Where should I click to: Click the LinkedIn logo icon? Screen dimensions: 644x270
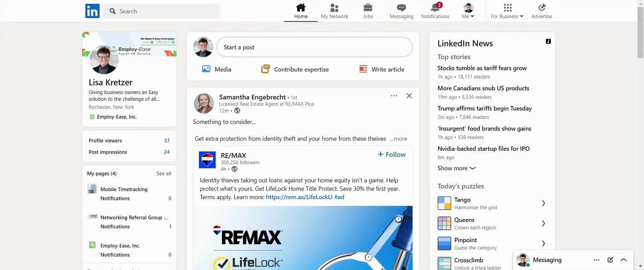(x=92, y=11)
